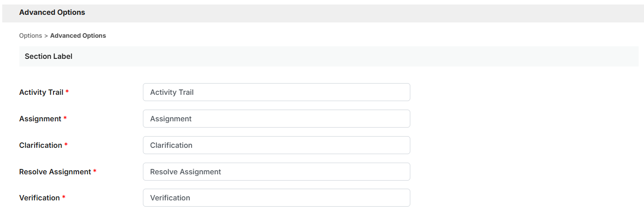Click the red asterisk beside Verification

64,197
